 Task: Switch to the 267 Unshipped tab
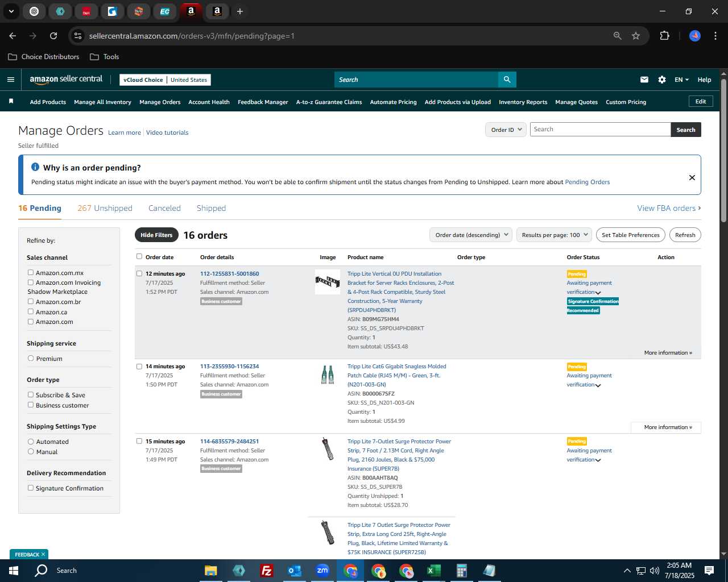point(105,208)
